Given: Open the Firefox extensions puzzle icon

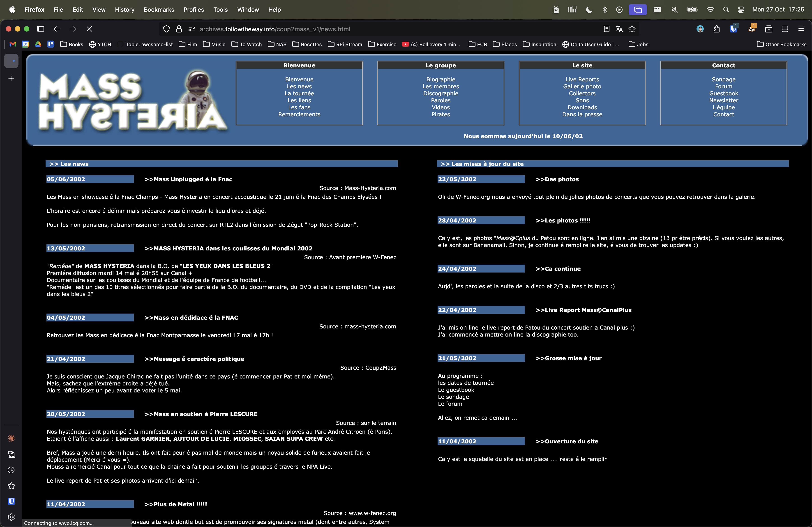Looking at the screenshot, I should coord(716,29).
